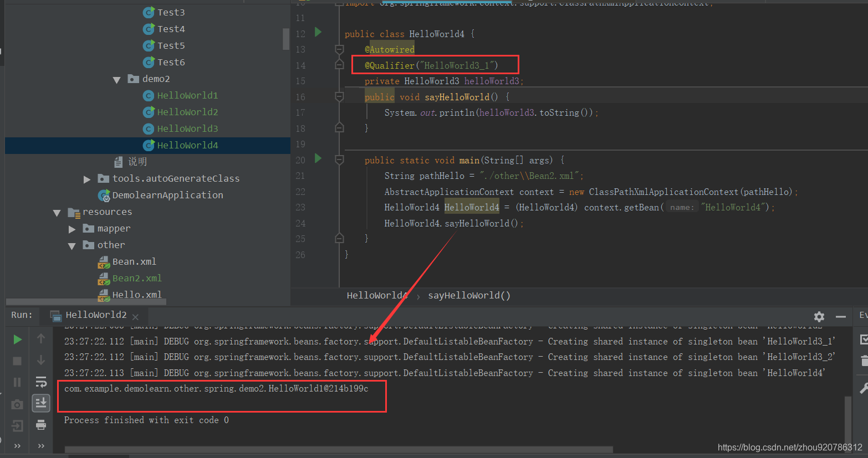
Task: Run HelloWorld4 class from gutter arrow
Action: tap(318, 32)
